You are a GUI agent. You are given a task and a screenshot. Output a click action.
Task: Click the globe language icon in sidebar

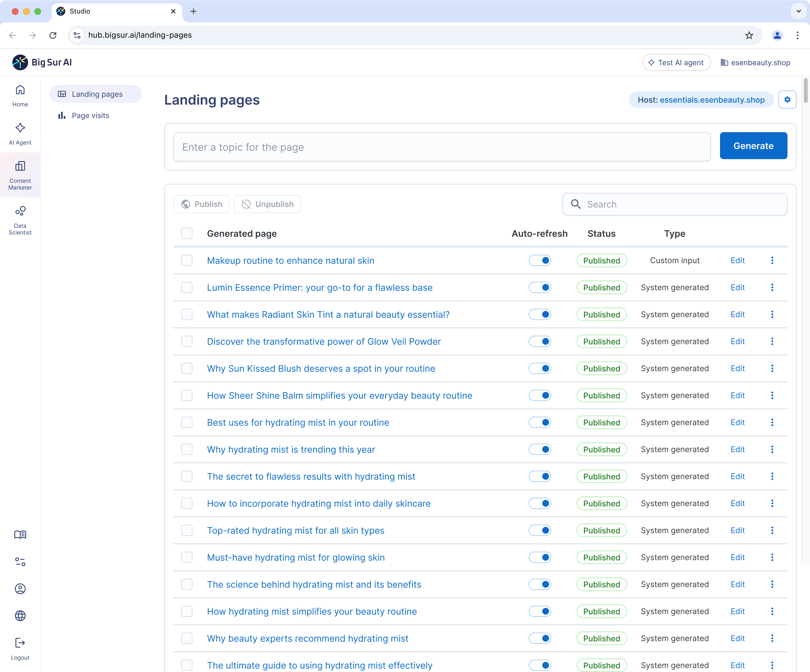click(x=20, y=615)
